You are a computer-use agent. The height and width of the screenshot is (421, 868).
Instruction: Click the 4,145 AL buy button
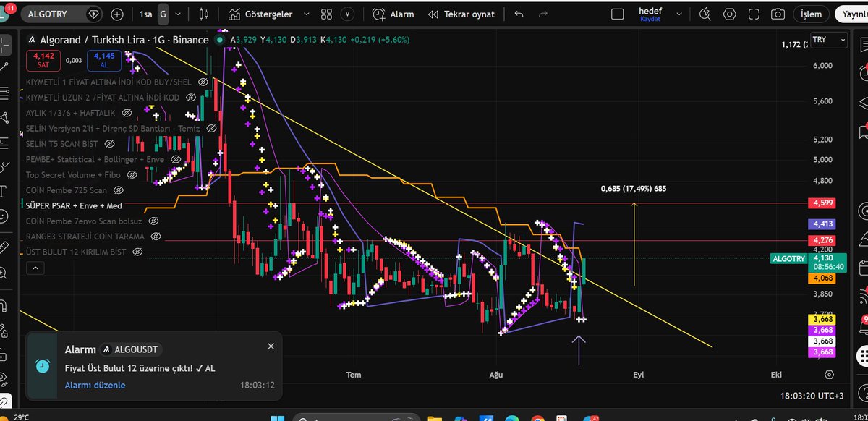coord(103,60)
